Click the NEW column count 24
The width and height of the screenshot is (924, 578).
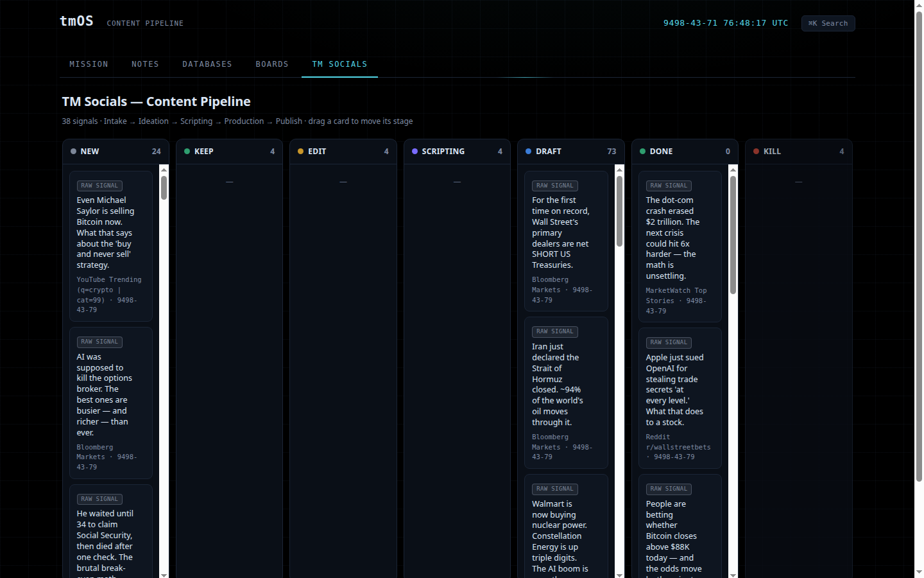(156, 152)
